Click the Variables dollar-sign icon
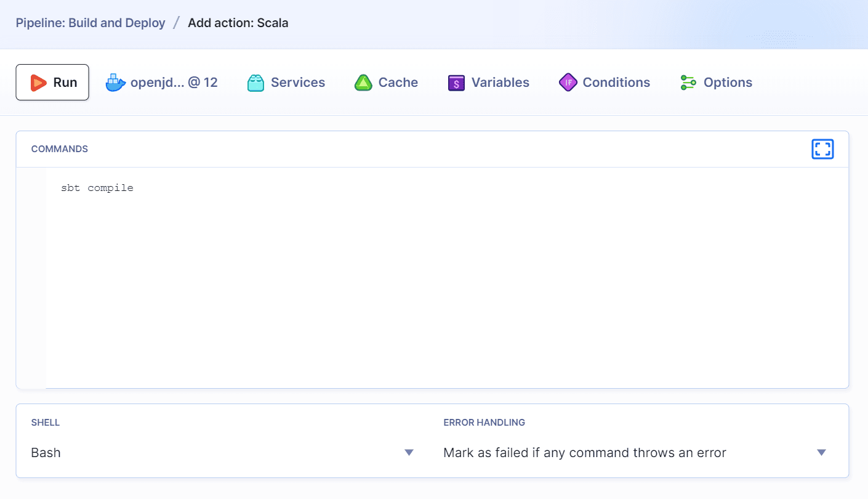The width and height of the screenshot is (868, 499). [456, 82]
